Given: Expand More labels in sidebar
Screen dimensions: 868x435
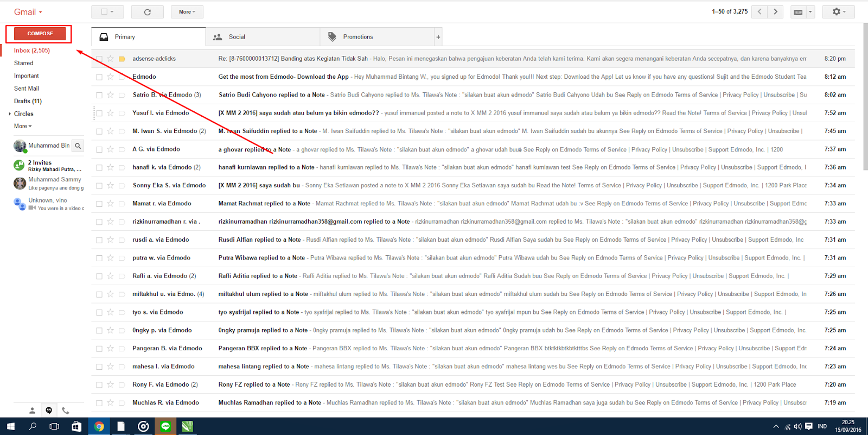Looking at the screenshot, I should 23,126.
